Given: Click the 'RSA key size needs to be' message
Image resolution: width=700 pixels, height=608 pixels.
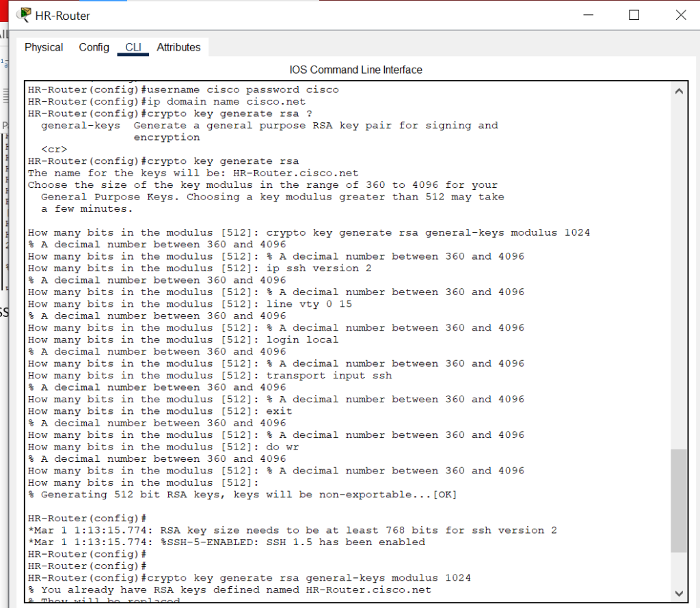Looking at the screenshot, I should pyautogui.click(x=293, y=530).
